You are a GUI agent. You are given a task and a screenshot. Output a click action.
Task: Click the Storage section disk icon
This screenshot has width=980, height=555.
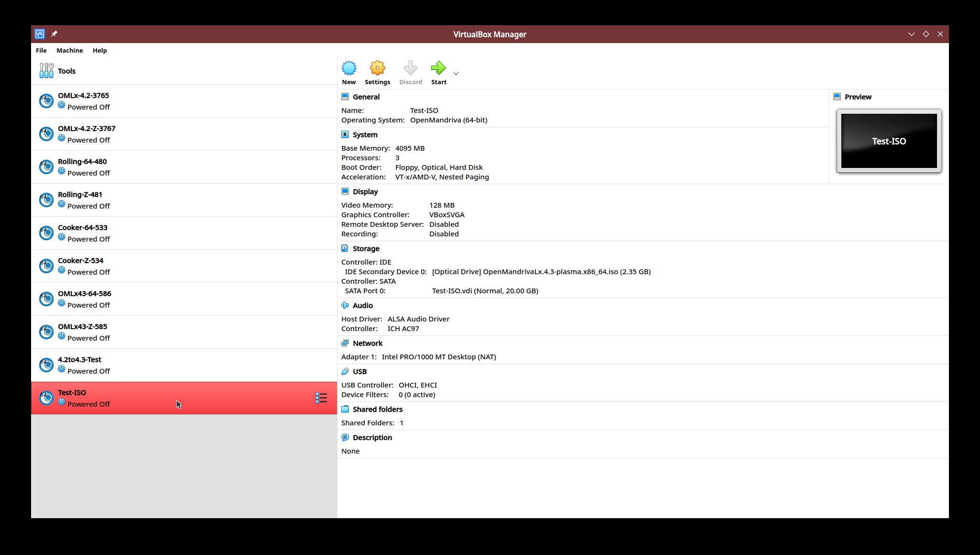345,248
